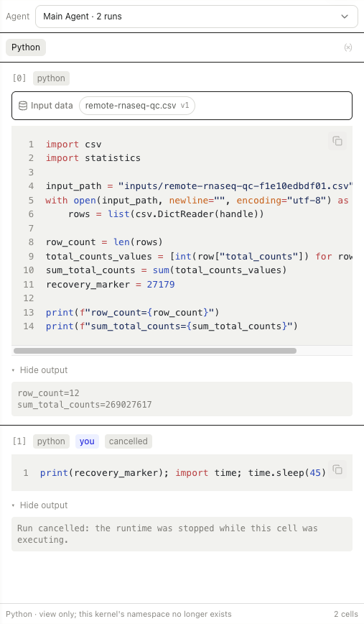
Task: Copy the code of cell 0
Action: pyautogui.click(x=337, y=141)
